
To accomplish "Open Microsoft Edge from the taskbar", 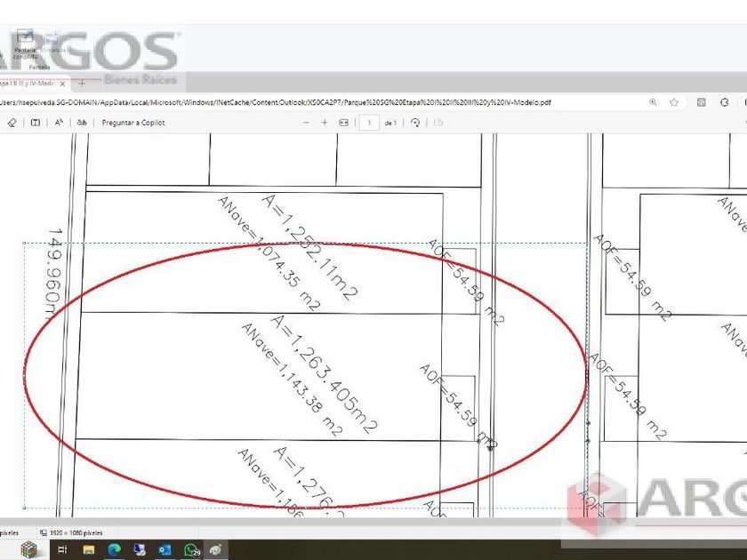I will (114, 550).
